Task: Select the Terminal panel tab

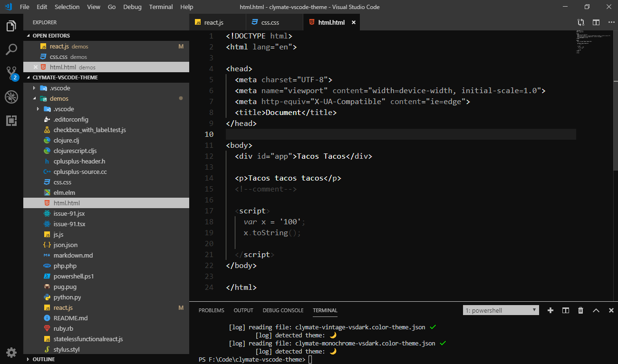Action: (x=325, y=310)
